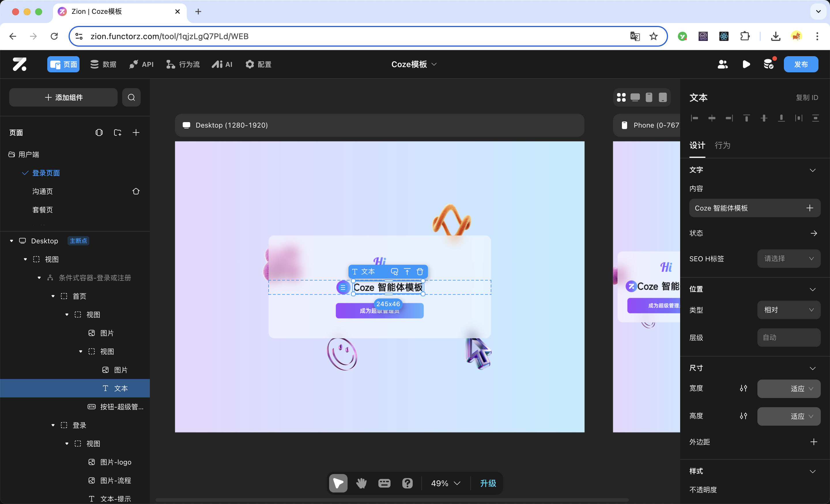Open the 类型 相对 dropdown
830x504 pixels.
789,310
